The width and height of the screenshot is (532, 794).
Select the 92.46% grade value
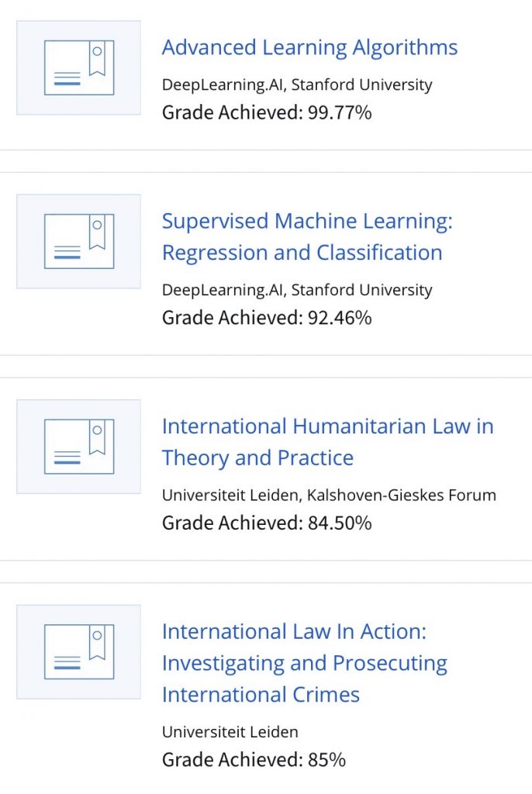[x=339, y=317]
